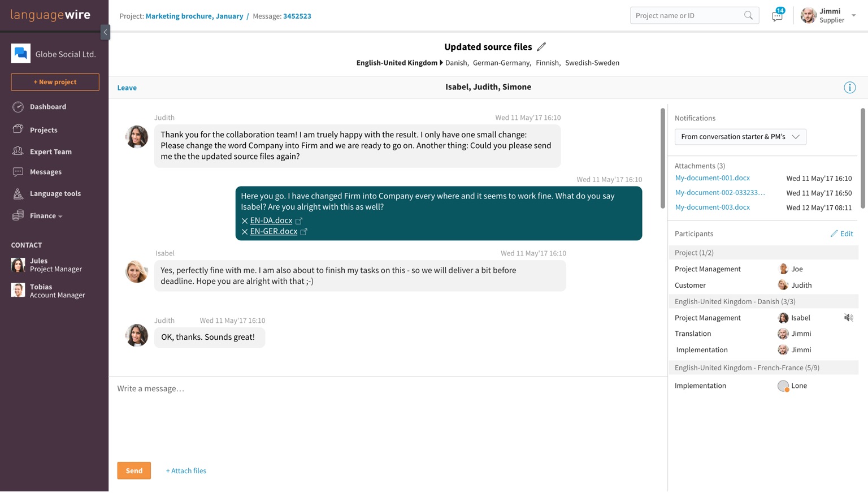Viewport: 868px width, 493px height.
Task: Click the pencil icon beside Updated source files
Action: 541,47
